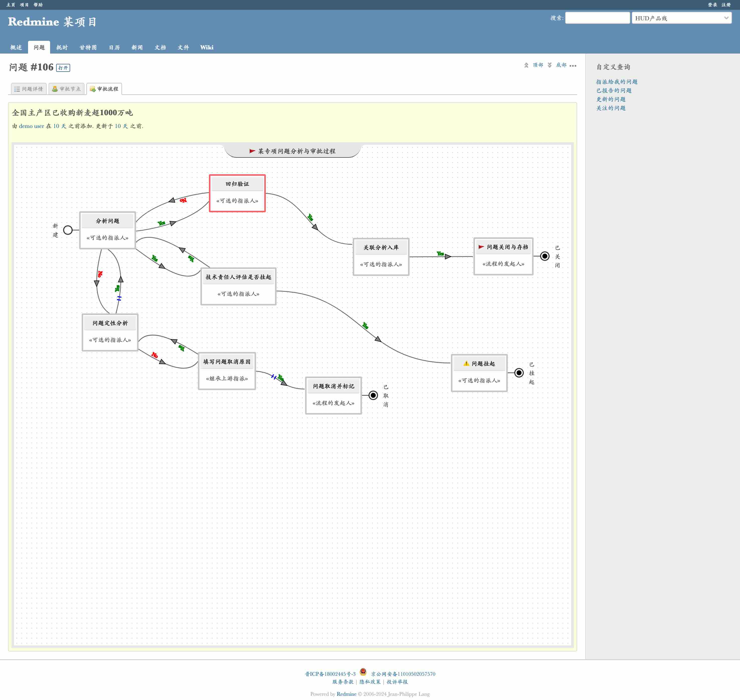The width and height of the screenshot is (740, 700).
Task: Switch to the 耗时 tab
Action: tap(62, 47)
